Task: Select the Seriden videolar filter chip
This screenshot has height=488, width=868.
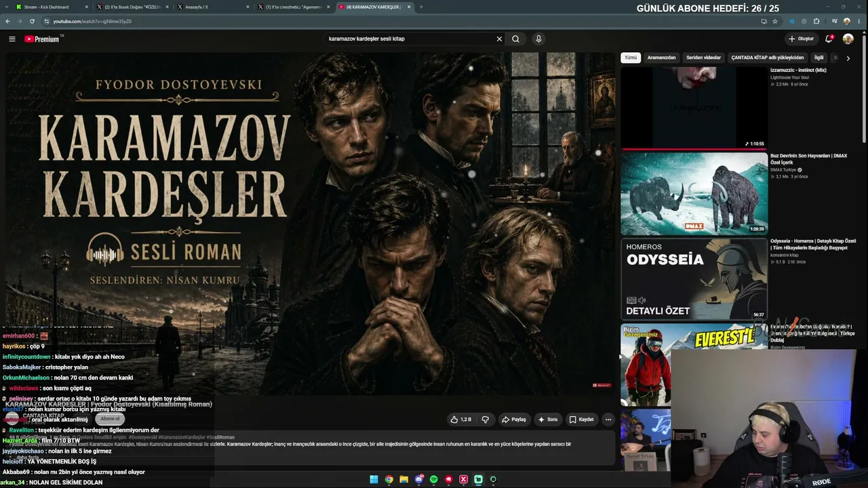Action: (x=703, y=58)
